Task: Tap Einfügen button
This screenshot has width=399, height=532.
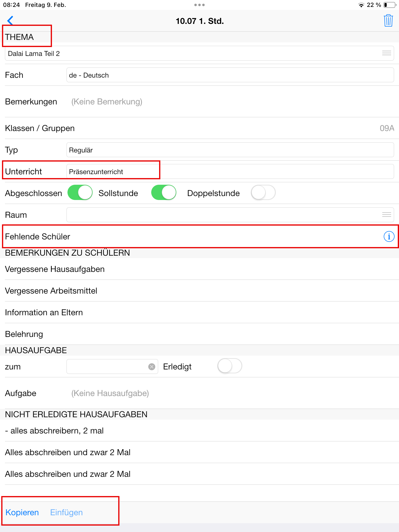Action: (66, 512)
